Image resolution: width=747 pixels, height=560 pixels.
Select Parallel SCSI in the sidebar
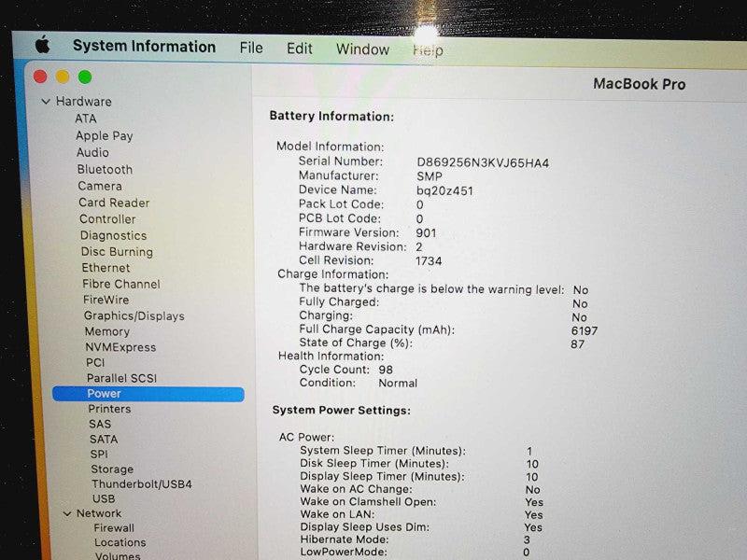click(x=121, y=378)
